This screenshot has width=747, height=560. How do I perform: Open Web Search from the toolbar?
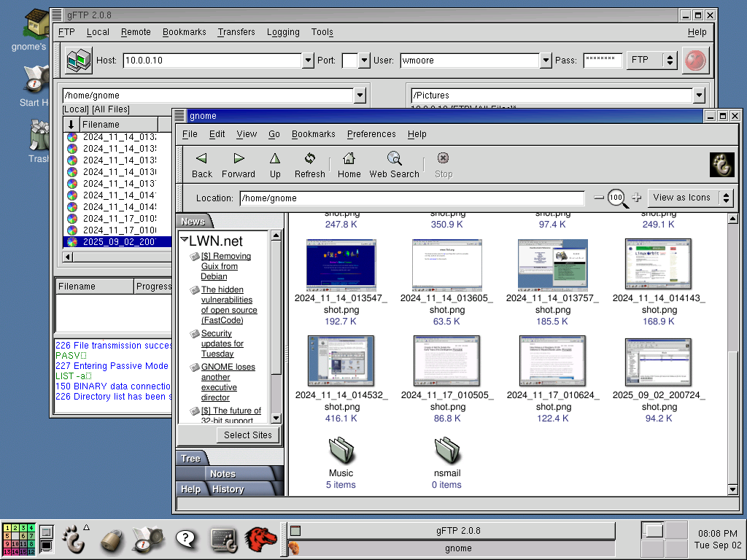394,159
